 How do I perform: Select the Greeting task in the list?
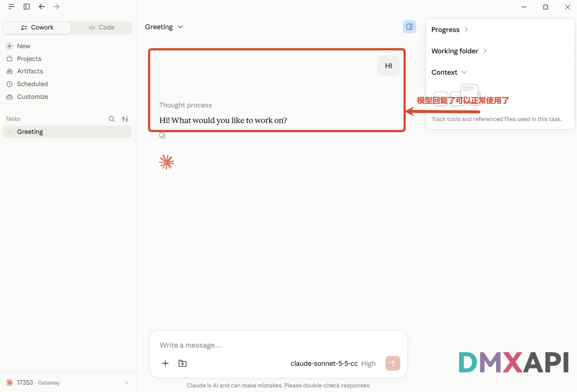point(67,132)
